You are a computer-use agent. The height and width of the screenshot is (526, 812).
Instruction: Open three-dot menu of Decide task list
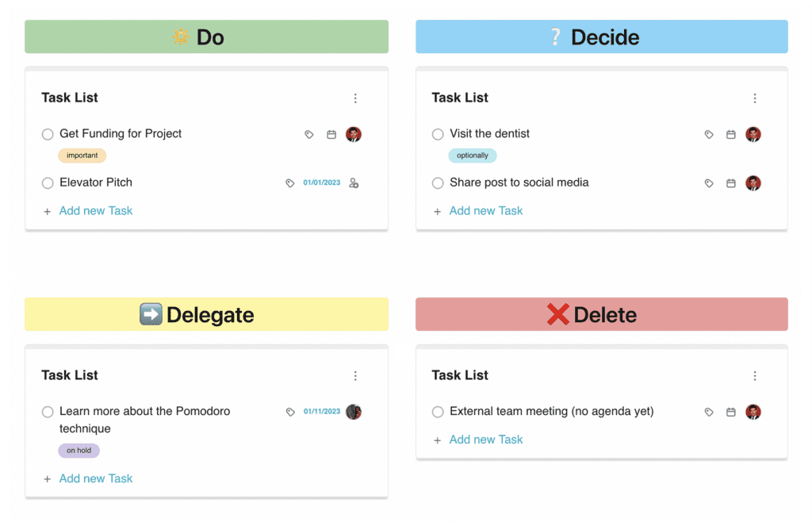point(755,98)
